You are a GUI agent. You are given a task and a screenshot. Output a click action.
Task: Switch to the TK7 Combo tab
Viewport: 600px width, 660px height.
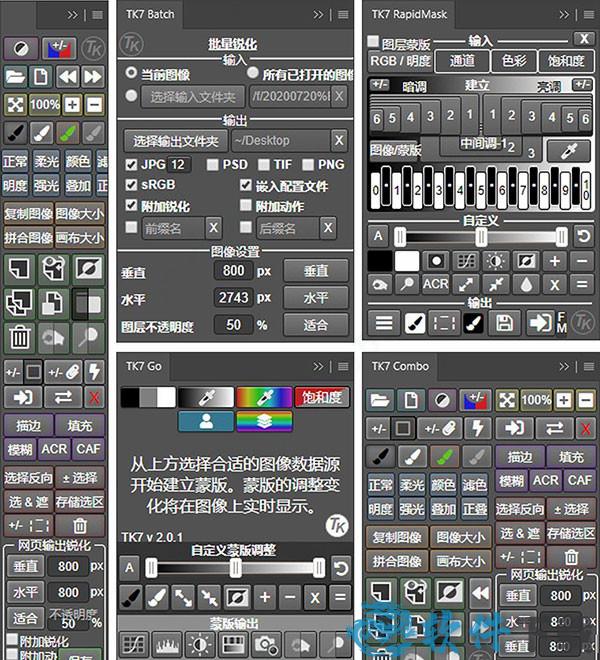pyautogui.click(x=400, y=366)
